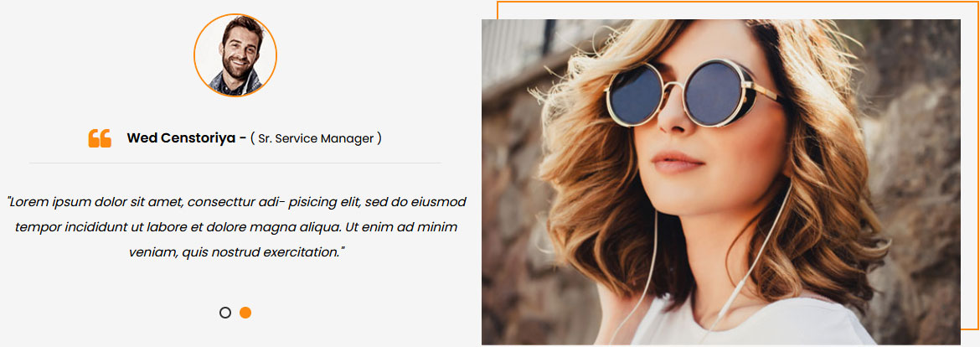Click the right lens of the round sunglasses
The image size is (980, 347).
point(714,92)
